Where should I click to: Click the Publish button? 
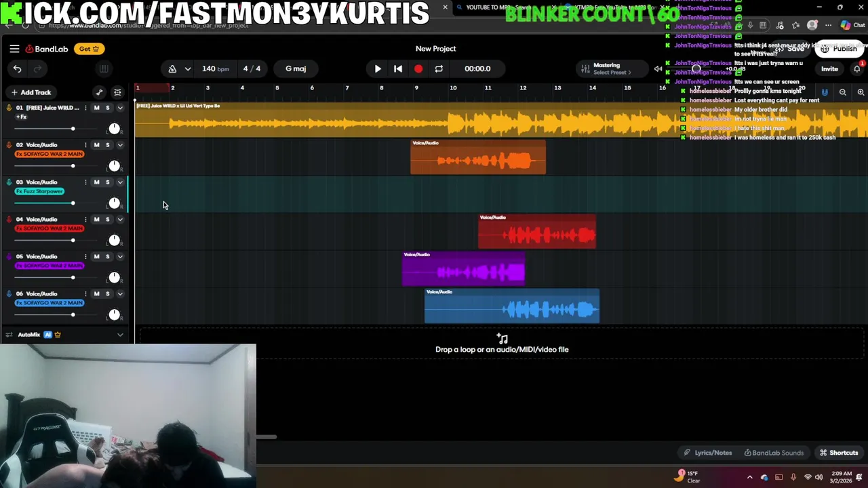point(839,49)
